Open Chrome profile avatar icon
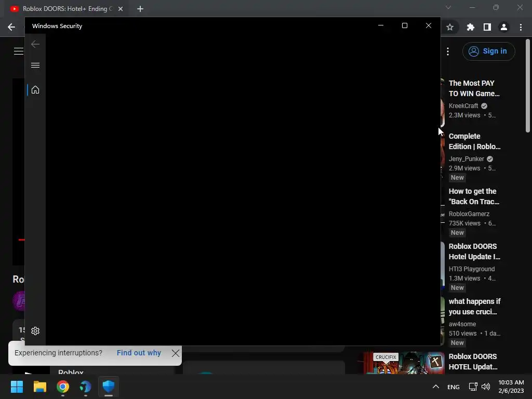Viewport: 532px width, 399px height. coord(504,27)
